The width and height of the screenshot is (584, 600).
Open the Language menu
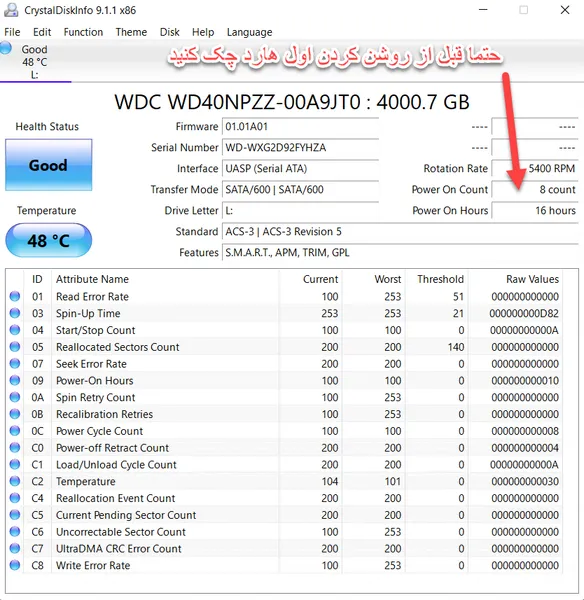250,32
